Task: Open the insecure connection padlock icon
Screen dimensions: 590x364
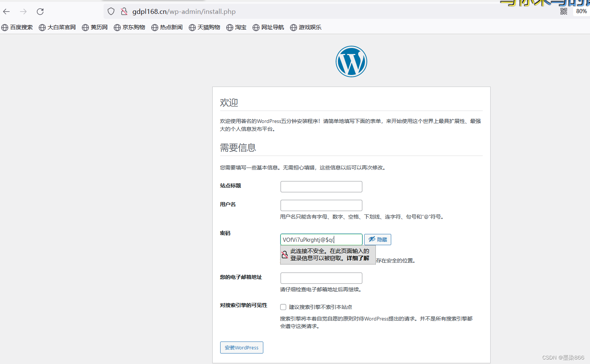Action: (x=124, y=12)
